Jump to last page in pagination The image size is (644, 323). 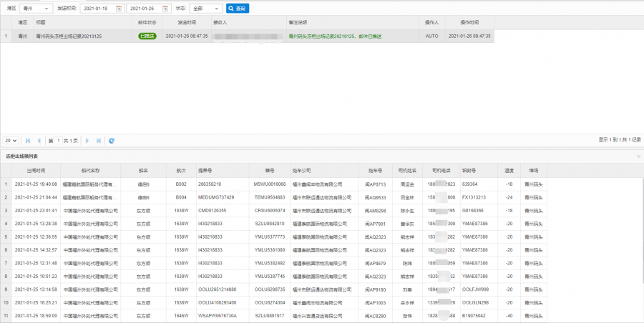coord(99,141)
